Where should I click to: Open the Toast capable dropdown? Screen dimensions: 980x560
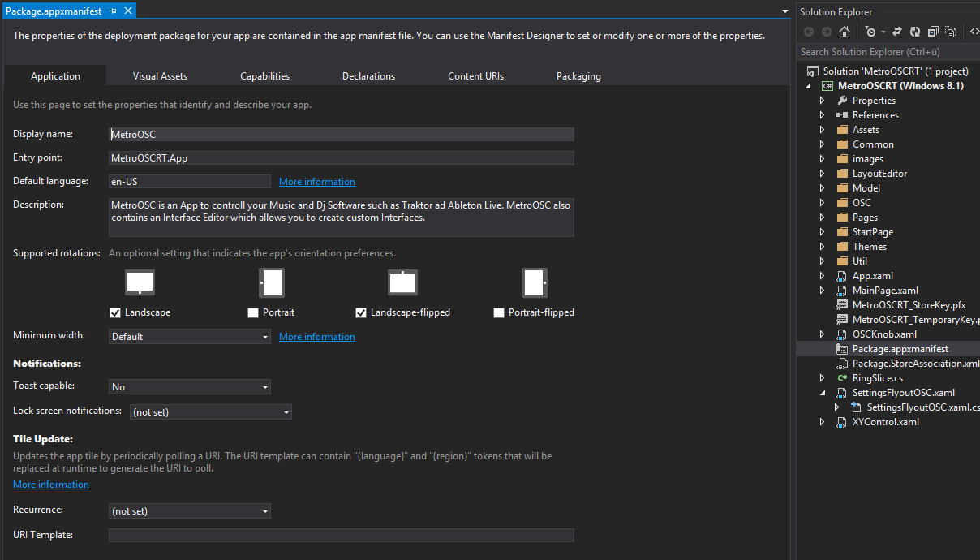[190, 387]
